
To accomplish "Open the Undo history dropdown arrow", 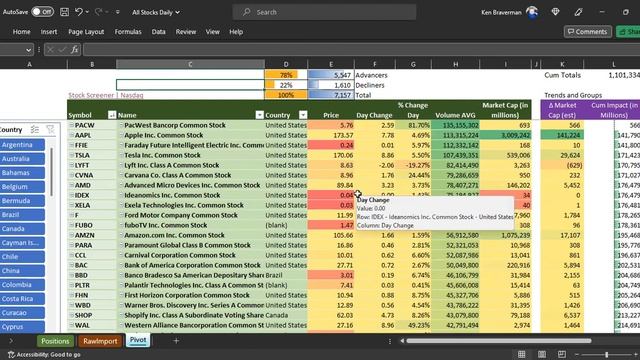I will [x=87, y=12].
